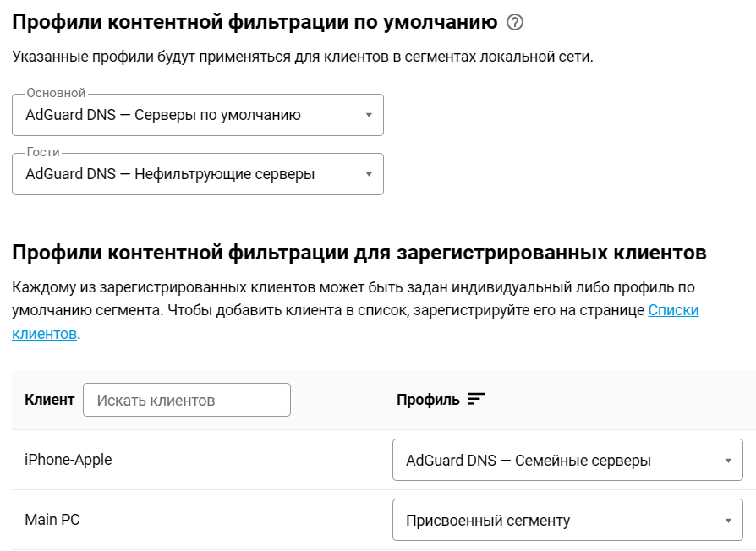Viewport: 756px width, 551px height.
Task: Click the Клиент column header
Action: click(49, 400)
